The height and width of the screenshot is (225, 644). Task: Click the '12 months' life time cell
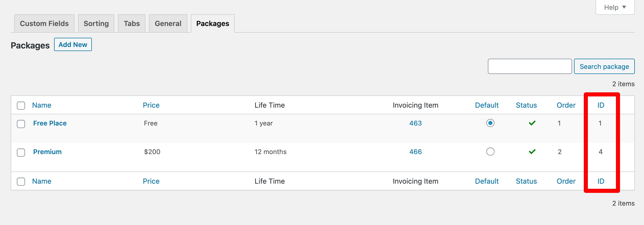tap(270, 152)
